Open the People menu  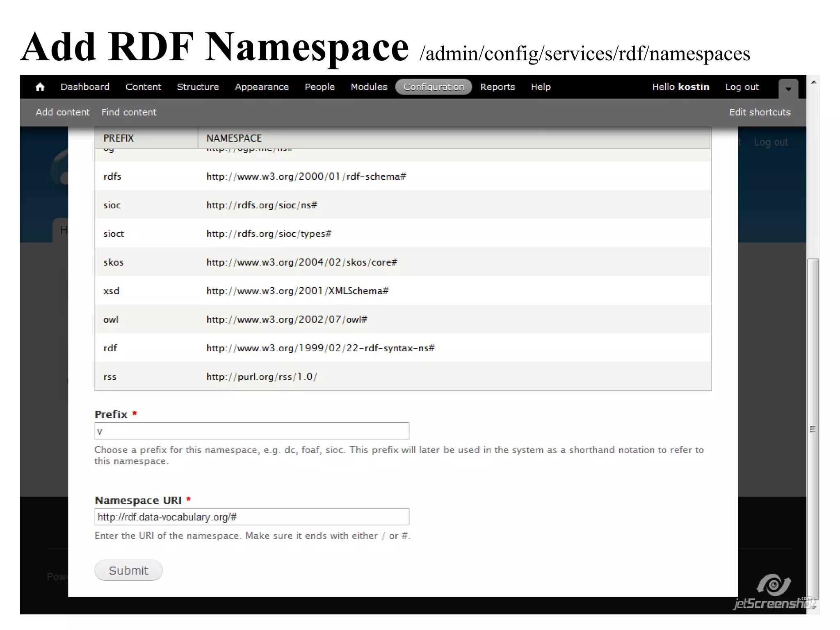(320, 87)
